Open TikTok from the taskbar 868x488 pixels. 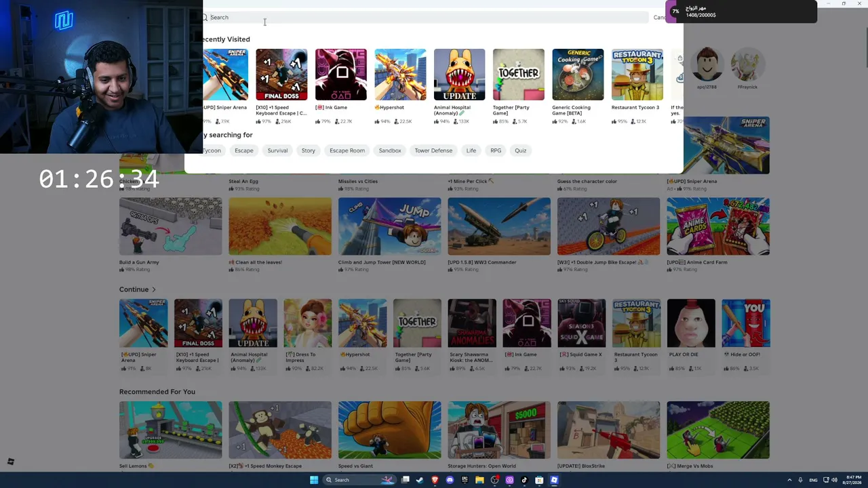[524, 480]
